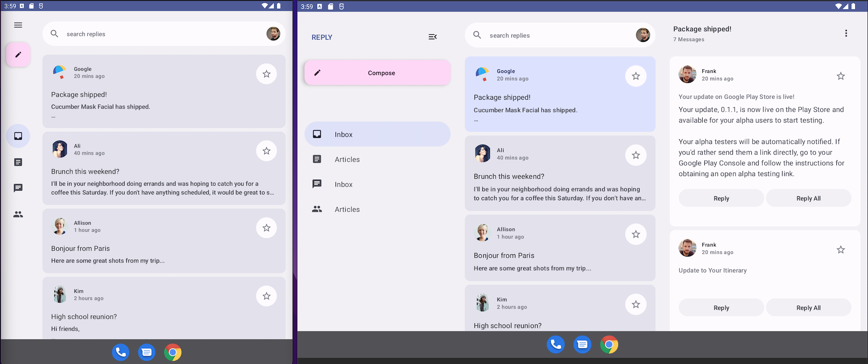868x364 pixels.
Task: Tap the pink pencil compose icon in rail
Action: pos(18,55)
